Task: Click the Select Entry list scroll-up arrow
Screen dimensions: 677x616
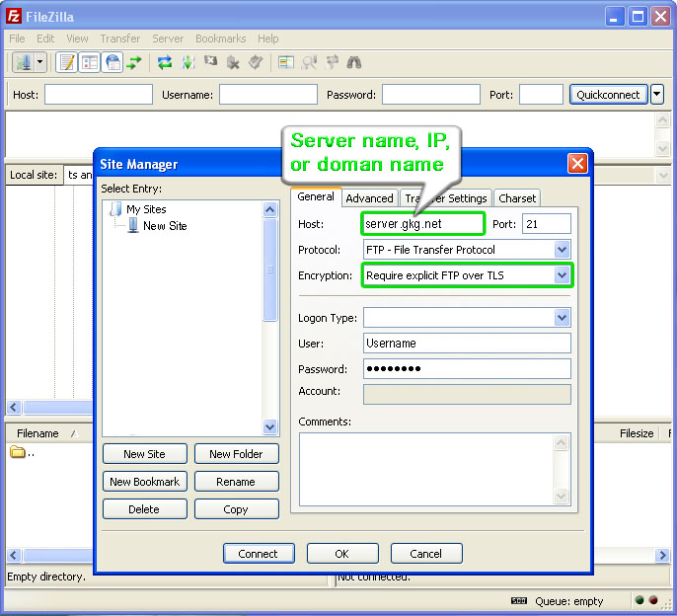Action: click(269, 210)
